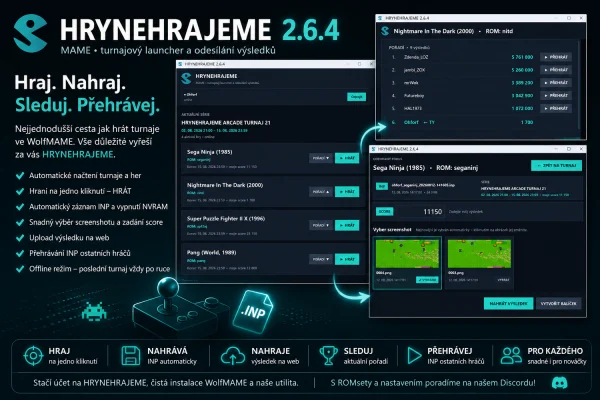Replay the second-ranked player's recording
The width and height of the screenshot is (600, 400).
coord(556,70)
